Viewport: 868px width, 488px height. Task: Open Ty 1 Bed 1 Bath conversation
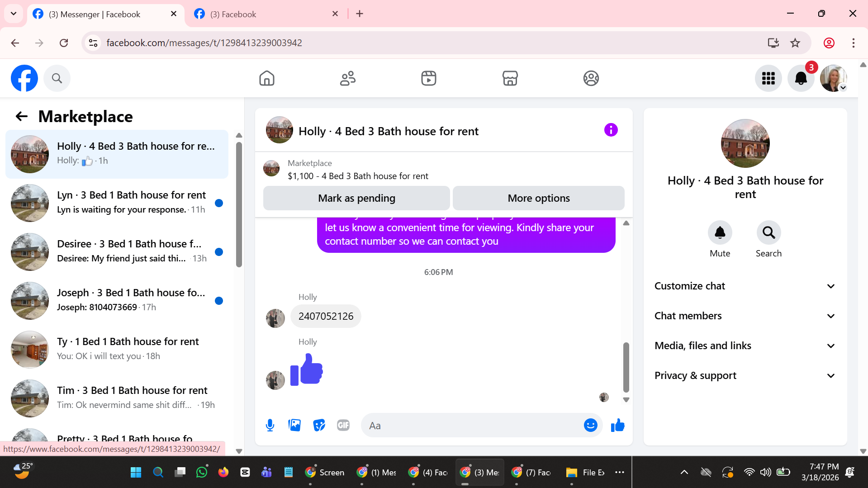coord(117,350)
